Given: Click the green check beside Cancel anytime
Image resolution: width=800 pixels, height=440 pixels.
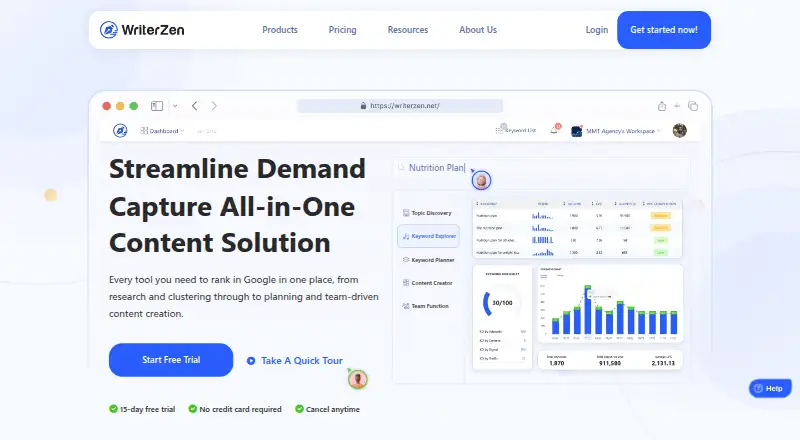Looking at the screenshot, I should coord(299,408).
